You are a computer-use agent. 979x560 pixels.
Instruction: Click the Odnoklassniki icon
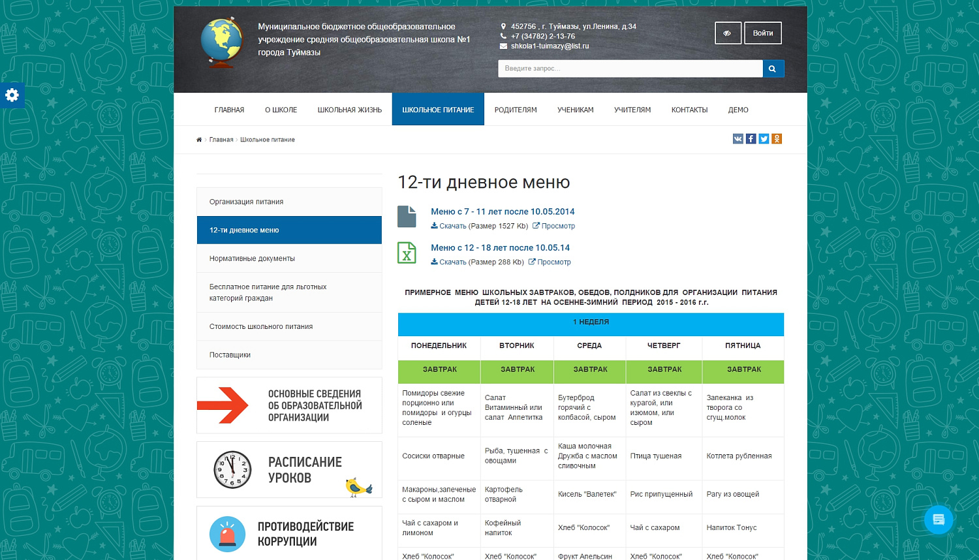(777, 138)
